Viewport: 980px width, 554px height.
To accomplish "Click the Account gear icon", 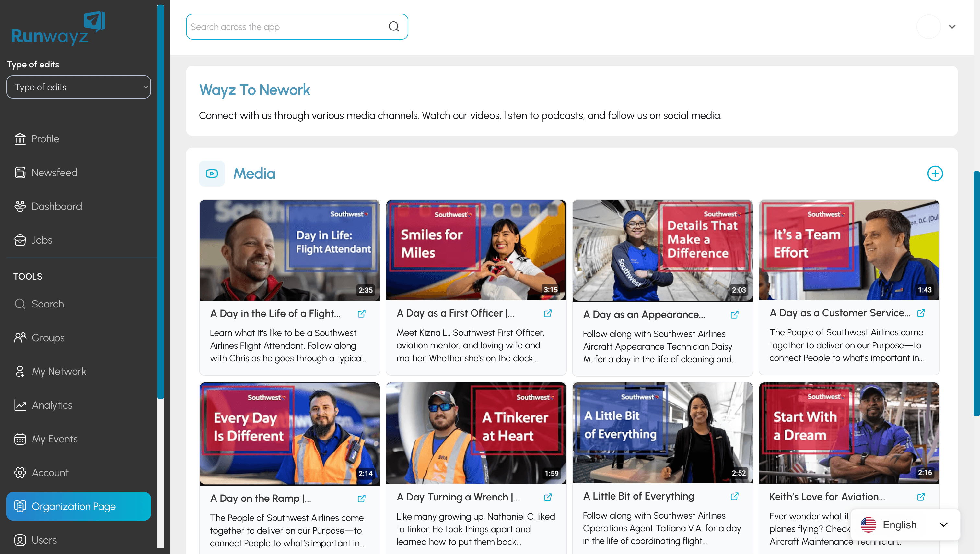I will tap(20, 473).
